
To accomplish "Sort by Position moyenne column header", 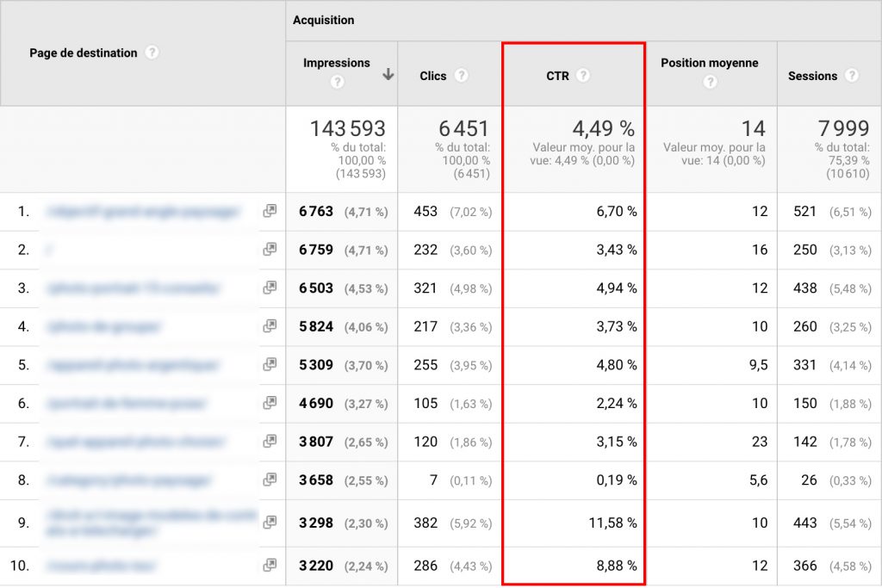I will pyautogui.click(x=709, y=63).
